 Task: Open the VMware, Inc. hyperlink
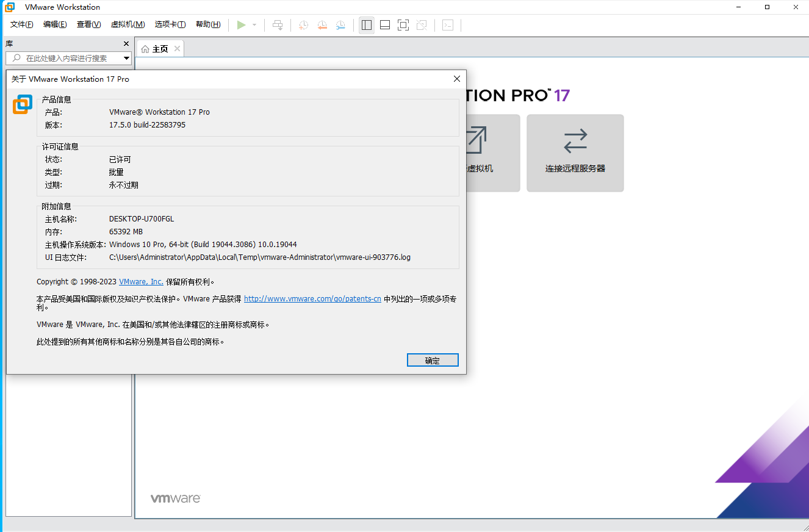(141, 281)
